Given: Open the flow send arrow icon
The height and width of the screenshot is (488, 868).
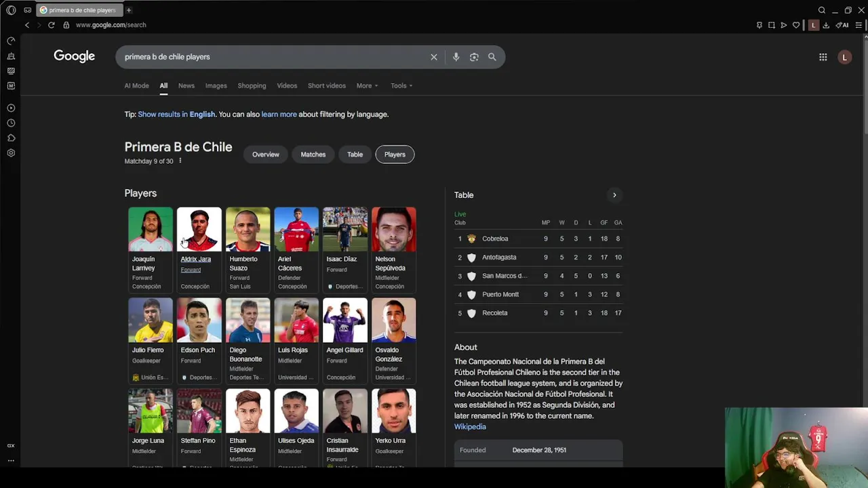Looking at the screenshot, I should (x=784, y=25).
